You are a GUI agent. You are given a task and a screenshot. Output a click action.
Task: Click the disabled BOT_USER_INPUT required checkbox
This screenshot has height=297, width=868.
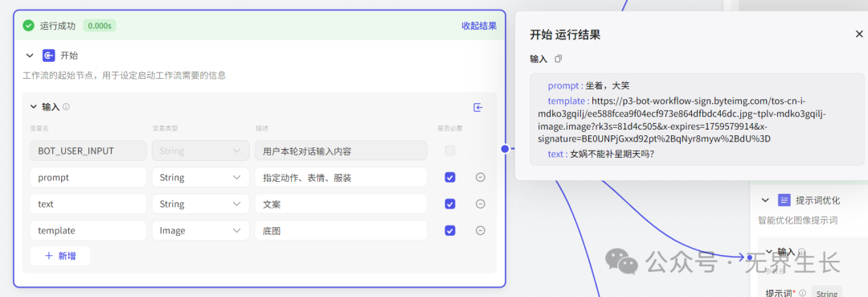[x=450, y=151]
